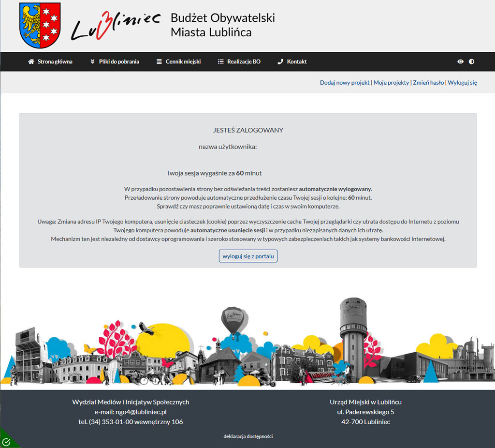Click the house icon in navigation bar
Screen dimensions: 495x448
click(31, 62)
